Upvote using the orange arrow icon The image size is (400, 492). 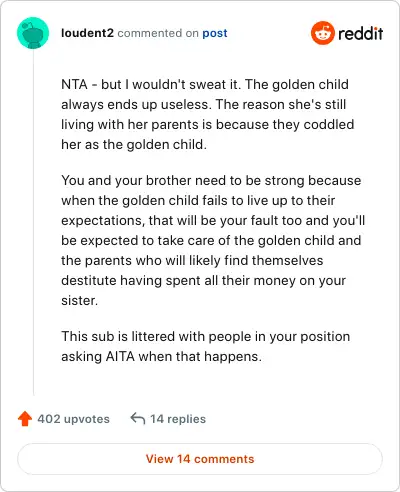point(25,419)
